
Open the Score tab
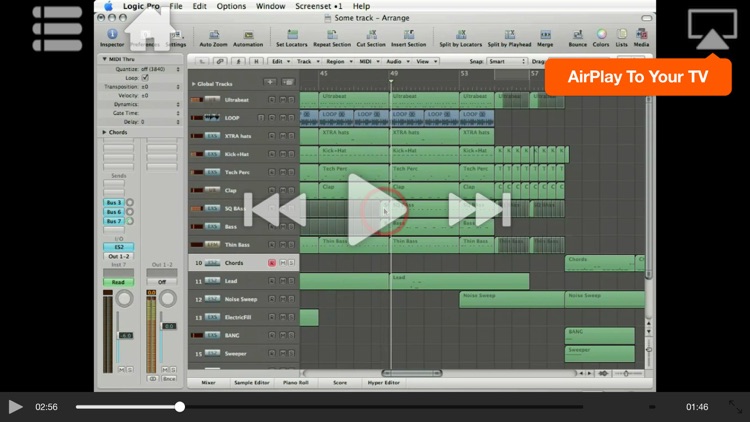coord(340,383)
